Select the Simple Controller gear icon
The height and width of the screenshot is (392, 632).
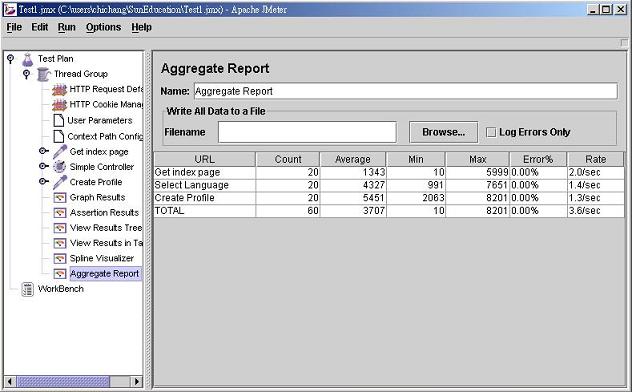click(x=60, y=167)
